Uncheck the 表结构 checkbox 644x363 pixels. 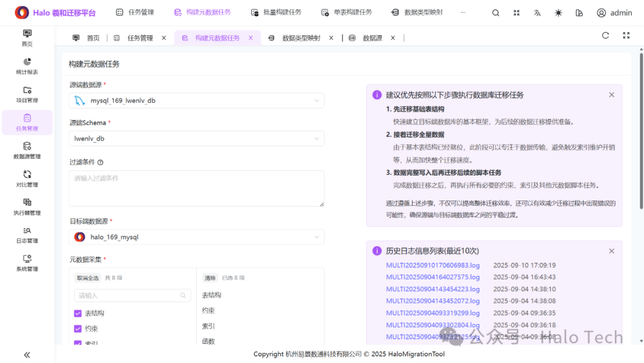(78, 313)
